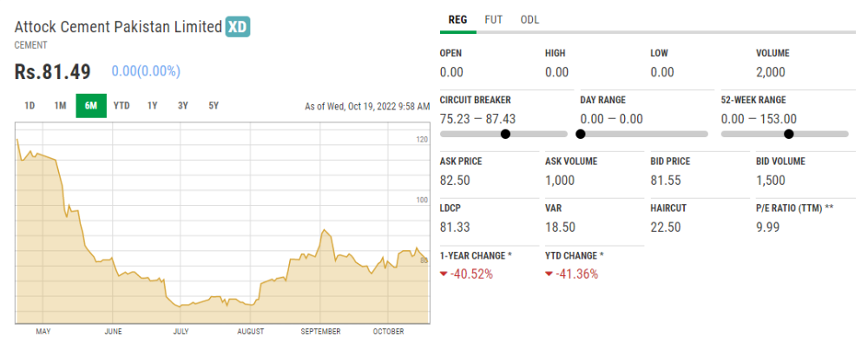
Task: Select the 6M chart range
Action: 91,106
